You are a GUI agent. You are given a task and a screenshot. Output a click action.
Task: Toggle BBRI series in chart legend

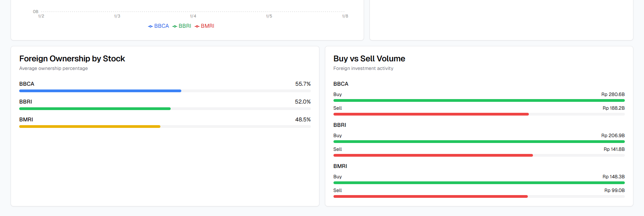tap(182, 26)
